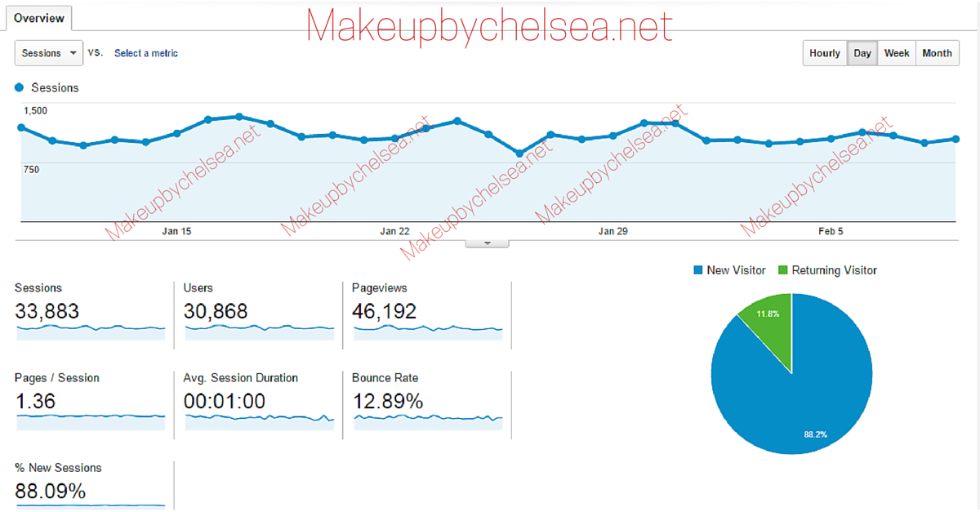Expand the annotations arrow below the chart

click(x=487, y=243)
